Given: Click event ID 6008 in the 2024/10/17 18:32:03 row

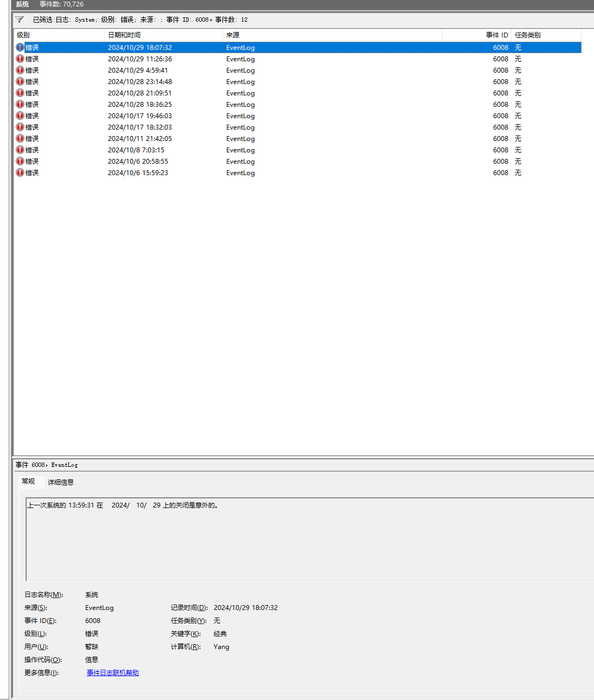Looking at the screenshot, I should pos(501,127).
